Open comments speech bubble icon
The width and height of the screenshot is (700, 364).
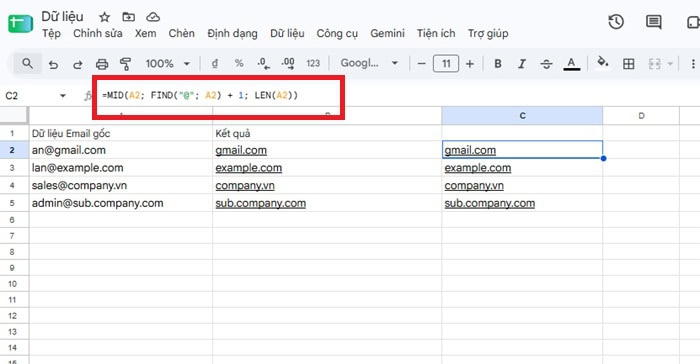coord(654,21)
